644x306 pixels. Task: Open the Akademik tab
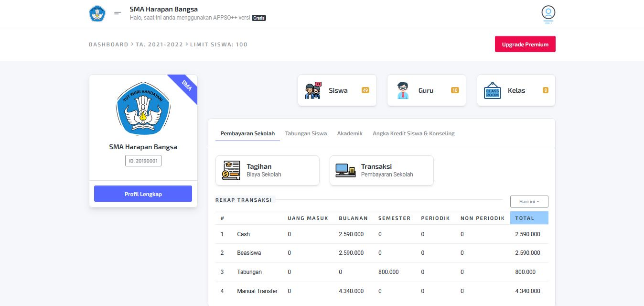350,133
